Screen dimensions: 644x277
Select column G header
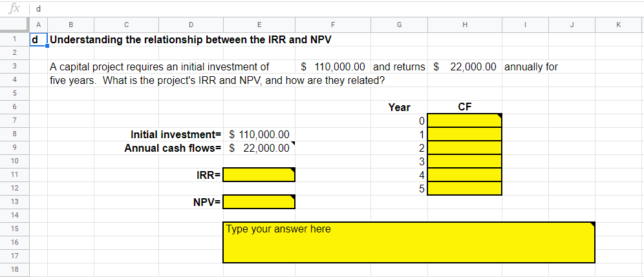(399, 25)
